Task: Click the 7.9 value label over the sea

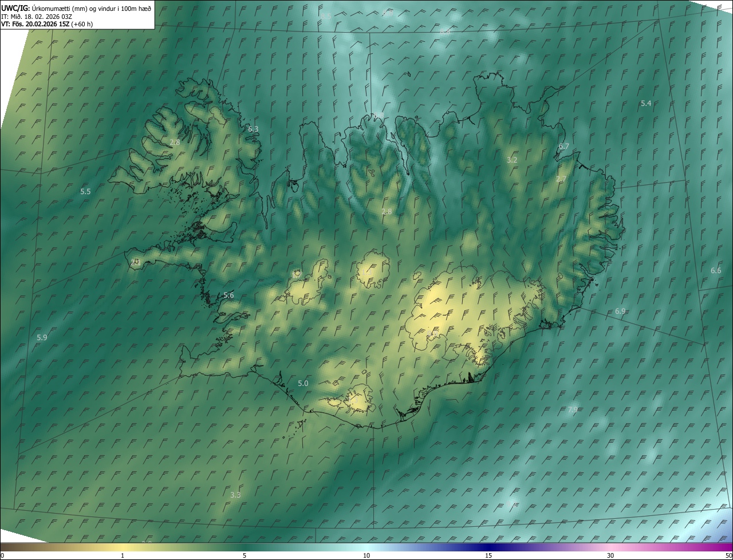Action: (573, 410)
